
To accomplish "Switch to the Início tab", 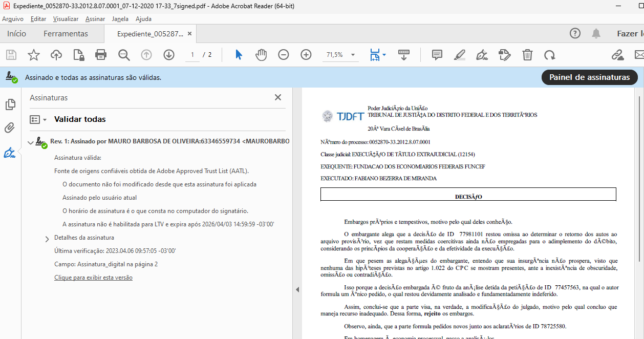I will pos(16,34).
